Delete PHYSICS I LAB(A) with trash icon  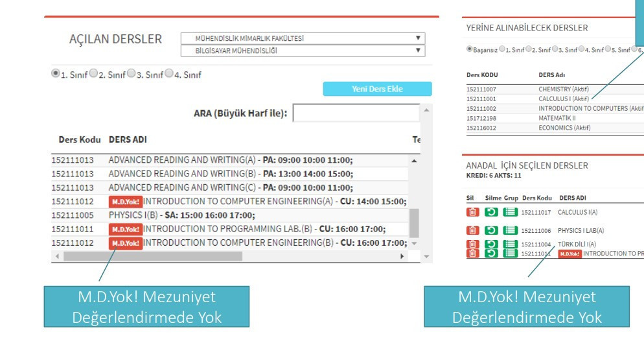click(x=472, y=230)
